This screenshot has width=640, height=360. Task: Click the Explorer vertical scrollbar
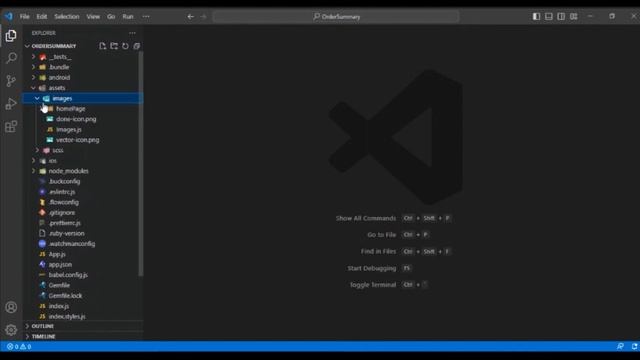click(x=141, y=164)
